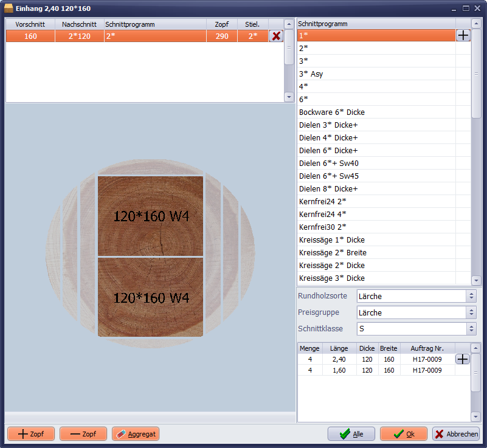This screenshot has width=487, height=448.
Task: Maximize the Einhang window
Action: [466, 9]
